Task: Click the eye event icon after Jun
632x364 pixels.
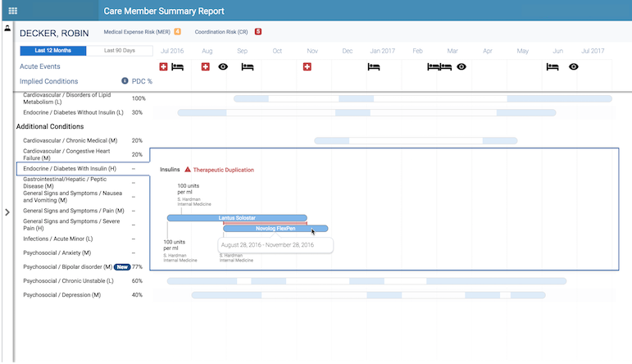Action: tap(574, 66)
